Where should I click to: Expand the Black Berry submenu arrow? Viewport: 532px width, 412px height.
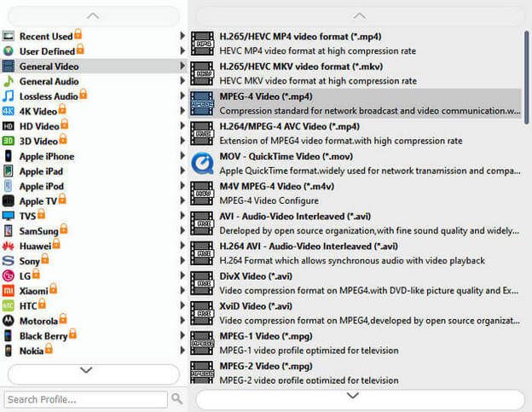(182, 335)
